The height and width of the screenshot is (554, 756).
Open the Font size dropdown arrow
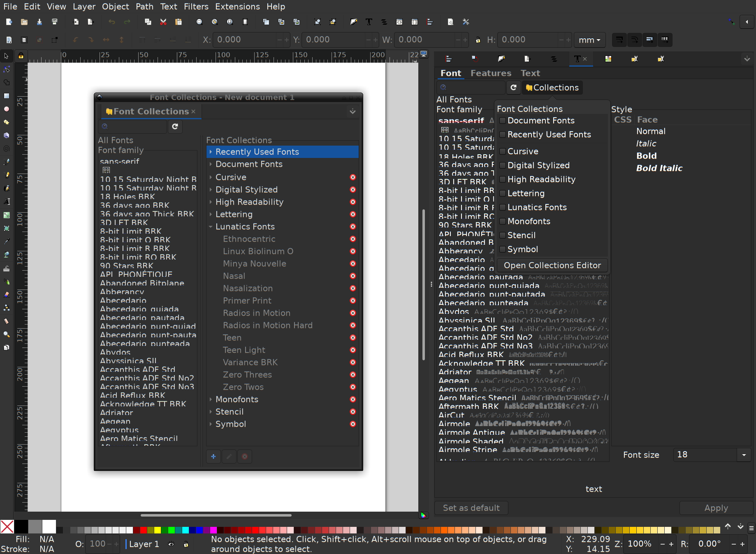click(x=744, y=455)
